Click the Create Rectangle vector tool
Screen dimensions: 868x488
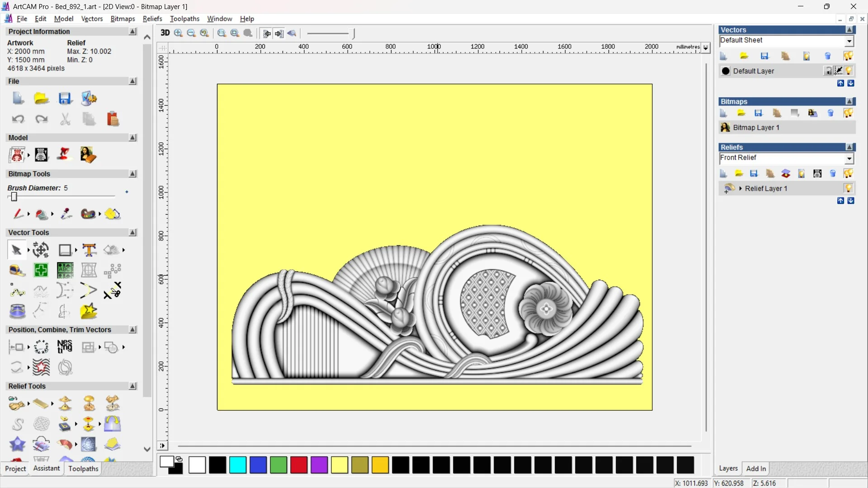[x=65, y=250]
